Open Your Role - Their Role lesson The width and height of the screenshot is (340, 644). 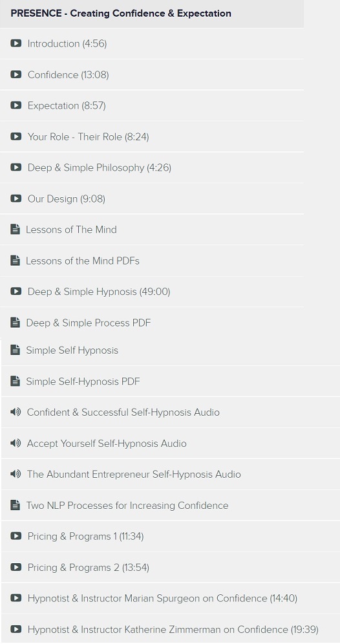click(x=152, y=136)
